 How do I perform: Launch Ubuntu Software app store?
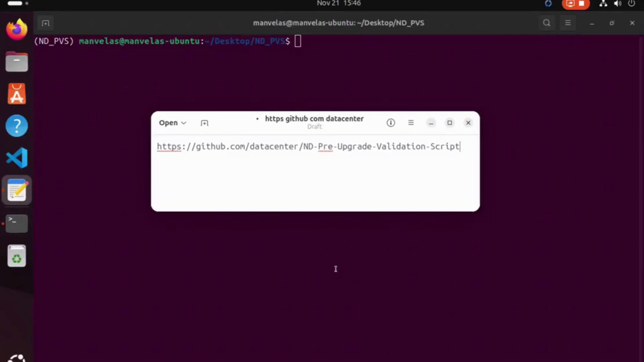click(16, 94)
